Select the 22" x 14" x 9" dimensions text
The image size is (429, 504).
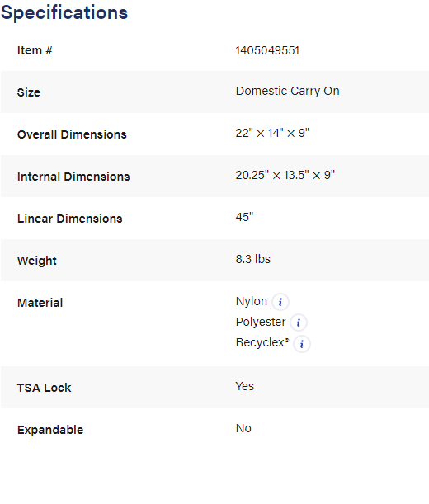click(272, 133)
